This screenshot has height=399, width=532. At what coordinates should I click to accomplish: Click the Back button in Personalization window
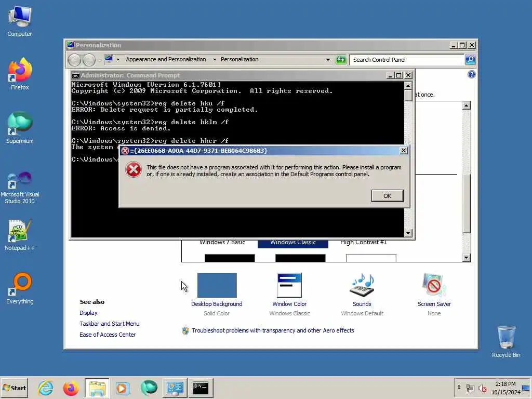pyautogui.click(x=74, y=60)
